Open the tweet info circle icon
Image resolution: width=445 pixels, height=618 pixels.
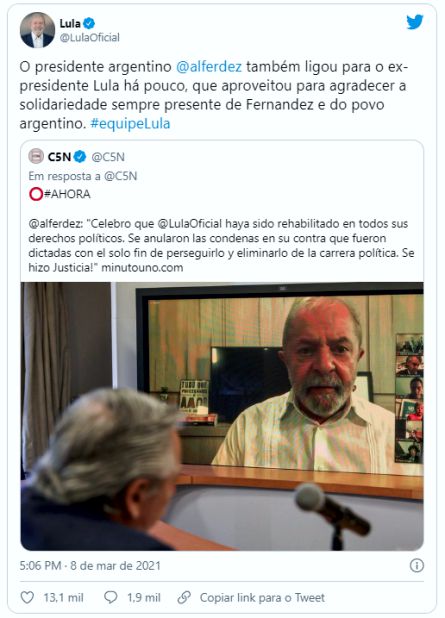click(417, 566)
